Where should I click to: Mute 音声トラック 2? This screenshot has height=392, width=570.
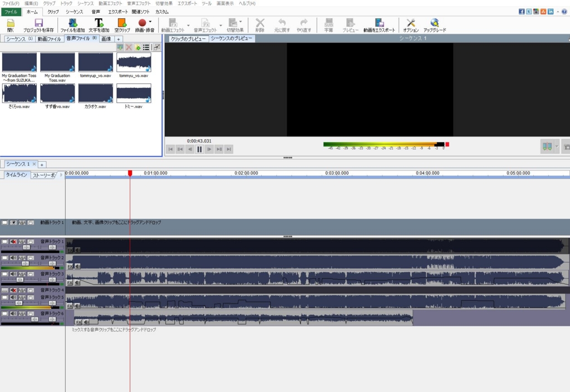tap(13, 258)
